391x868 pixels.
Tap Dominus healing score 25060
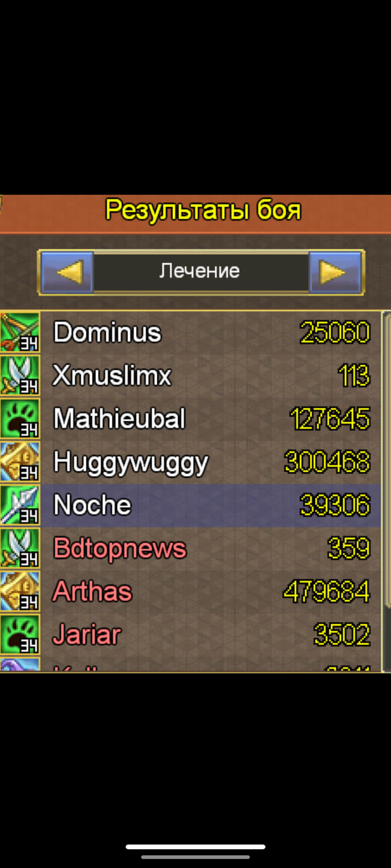click(x=335, y=332)
